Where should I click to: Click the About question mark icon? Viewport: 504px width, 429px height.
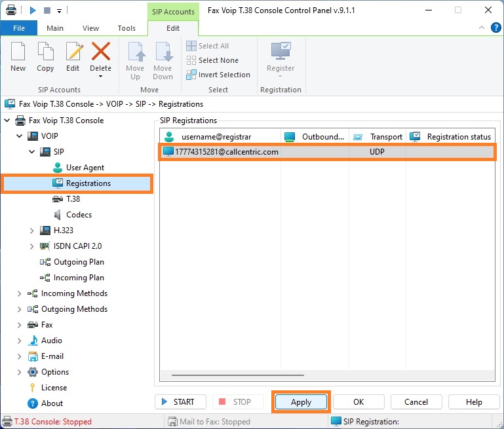click(x=33, y=403)
